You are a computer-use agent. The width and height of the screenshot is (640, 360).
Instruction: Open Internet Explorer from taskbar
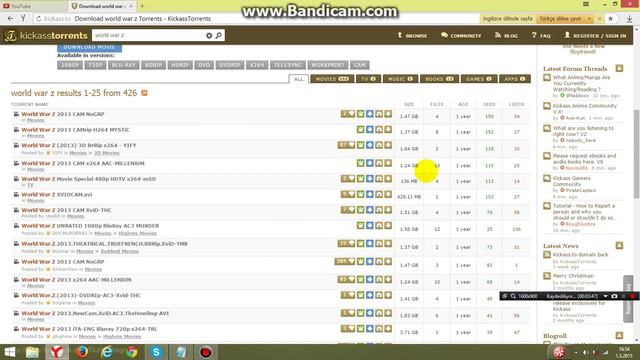tap(107, 352)
